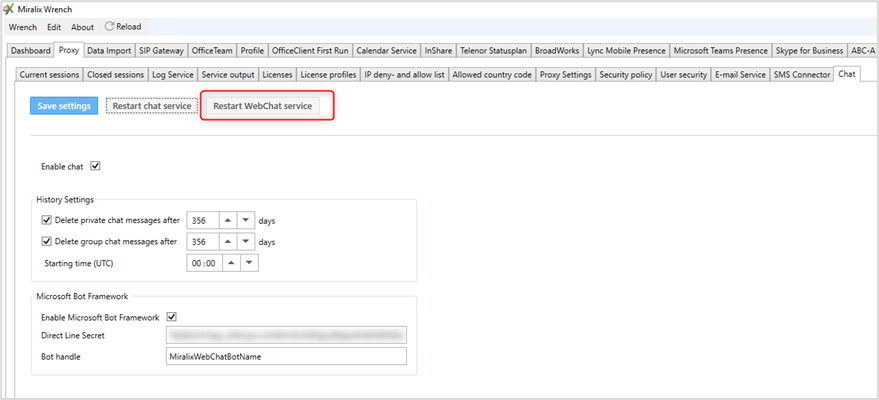The height and width of the screenshot is (400, 879).
Task: Switch to Telenor Statusplan tab
Action: coord(493,50)
